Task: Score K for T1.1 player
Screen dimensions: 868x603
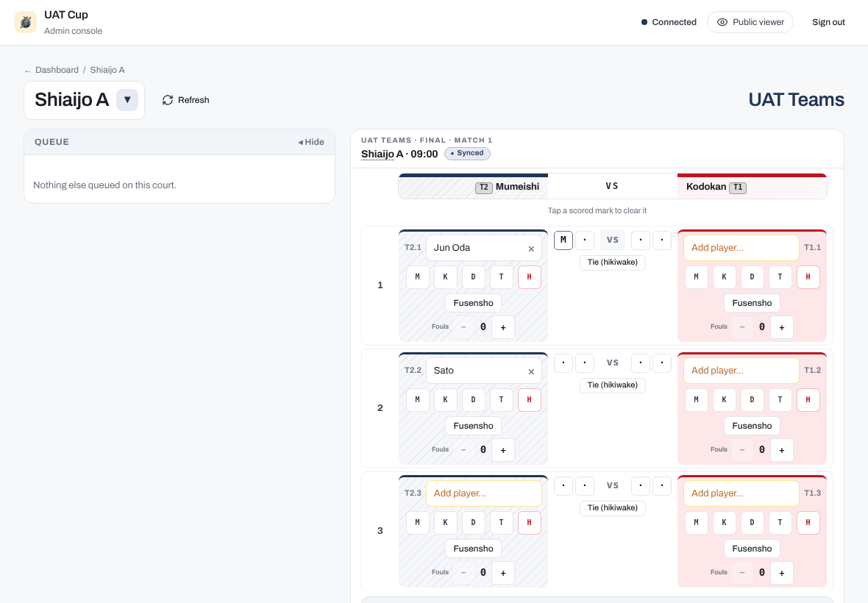Action: [724, 277]
